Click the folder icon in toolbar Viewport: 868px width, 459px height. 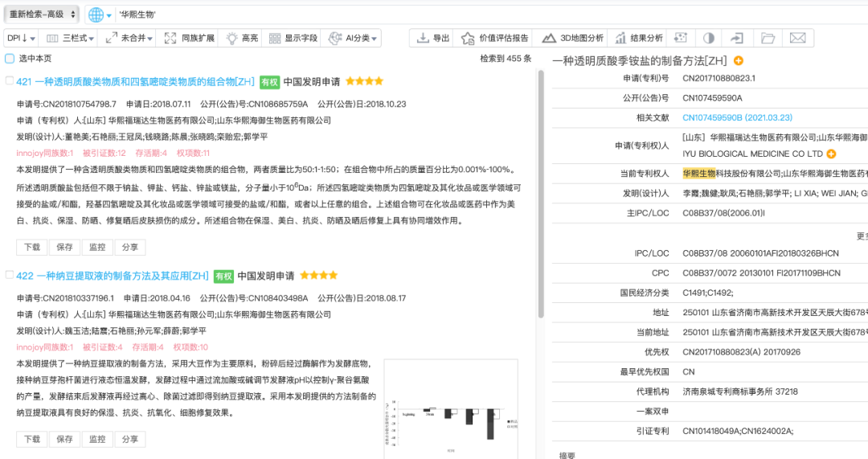768,38
